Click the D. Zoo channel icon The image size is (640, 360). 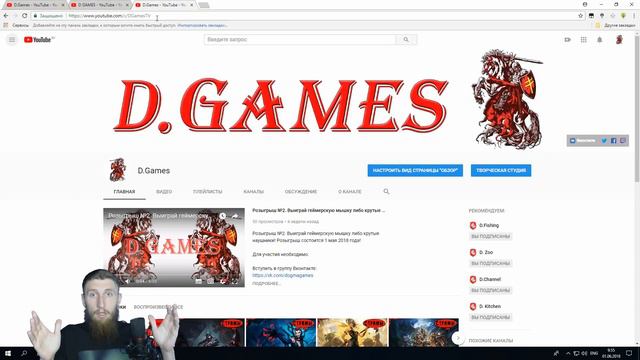(x=473, y=252)
